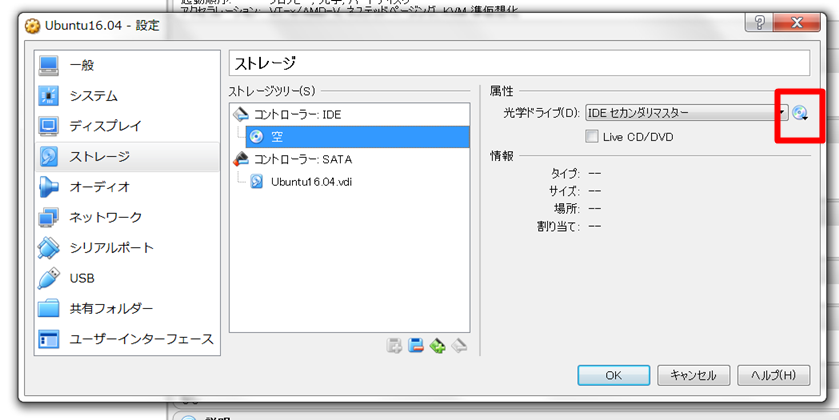Open the 光学ドライブ IDE セカンダリマスター dropdown
Image resolution: width=839 pixels, height=420 pixels.
coord(687,113)
